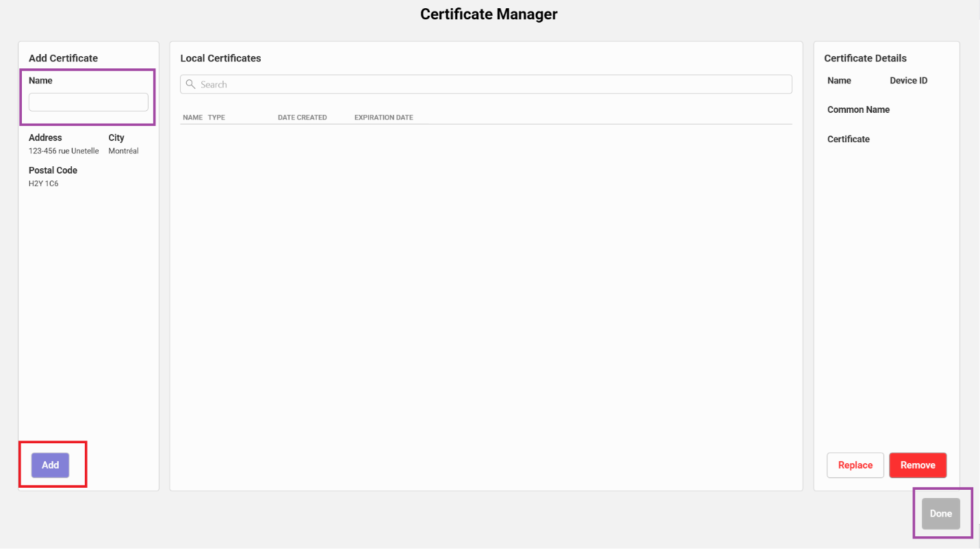This screenshot has height=550, width=980.
Task: Click the 'Certificate' label in details panel
Action: pyautogui.click(x=849, y=140)
